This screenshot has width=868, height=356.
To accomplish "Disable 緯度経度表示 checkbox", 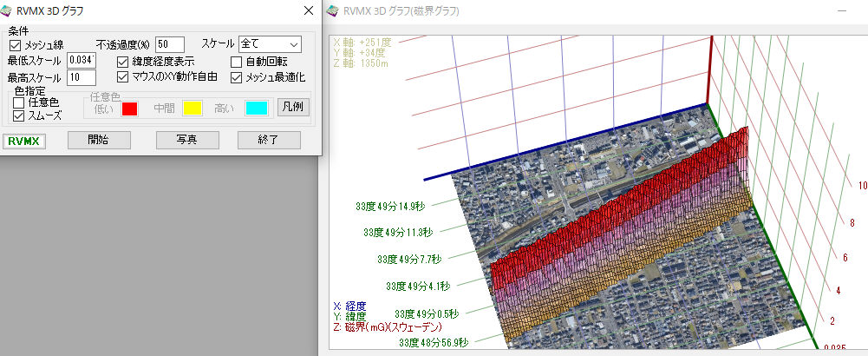I will (x=123, y=62).
